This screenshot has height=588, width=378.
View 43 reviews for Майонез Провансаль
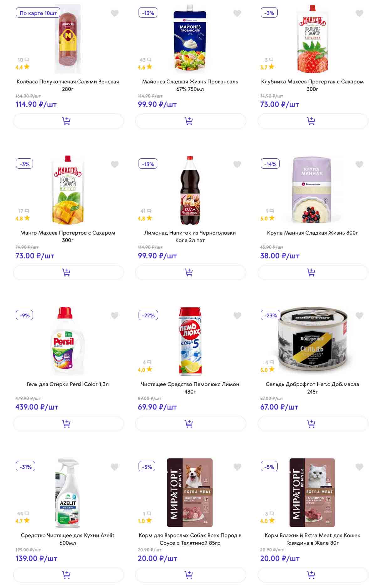(145, 60)
